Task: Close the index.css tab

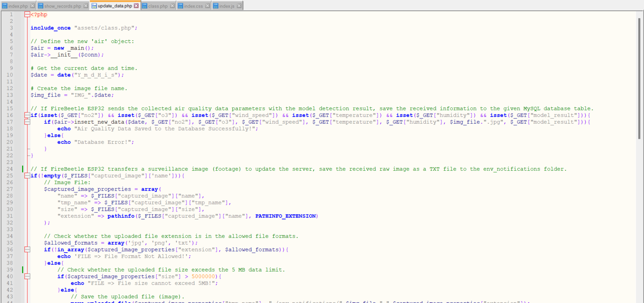Action: (x=208, y=6)
